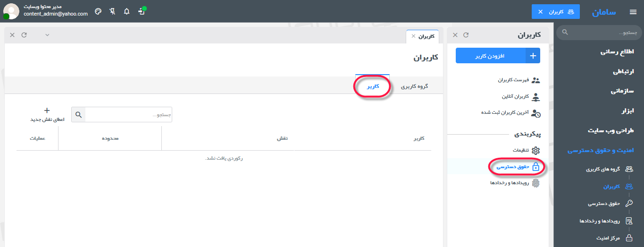Click the unpin icon in top bar
Viewport: 644px width, 247px height.
[112, 11]
